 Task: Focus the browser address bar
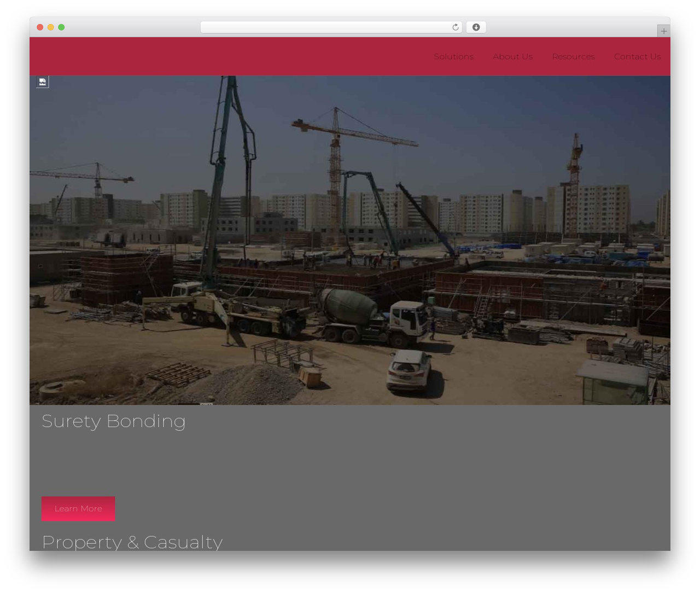coord(331,27)
